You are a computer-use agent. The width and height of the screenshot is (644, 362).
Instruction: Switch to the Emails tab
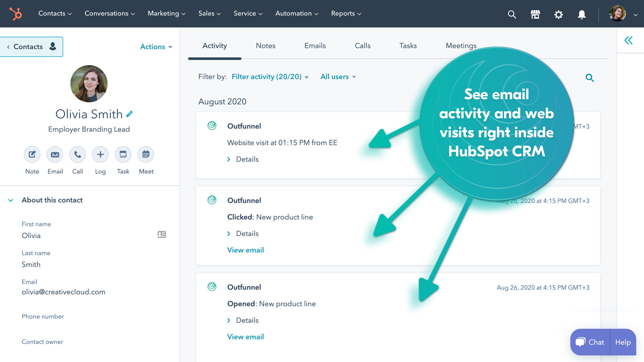tap(315, 46)
